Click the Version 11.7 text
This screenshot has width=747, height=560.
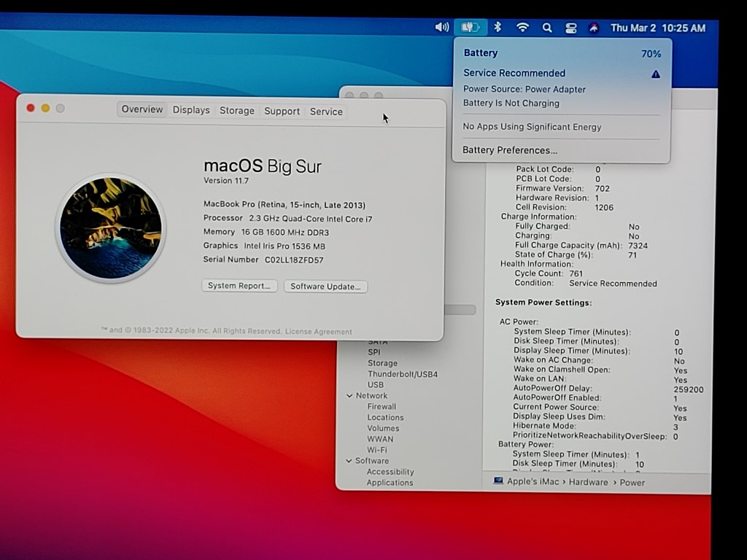pyautogui.click(x=226, y=181)
